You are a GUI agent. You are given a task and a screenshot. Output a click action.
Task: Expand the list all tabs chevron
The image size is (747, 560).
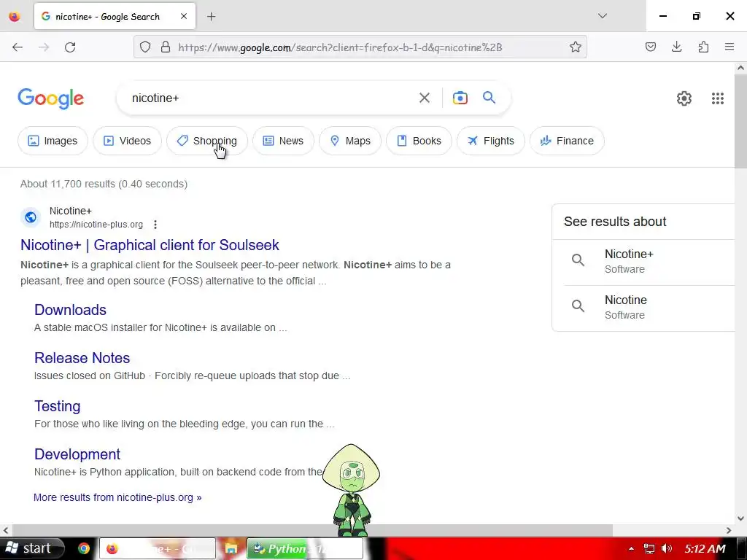pyautogui.click(x=602, y=16)
